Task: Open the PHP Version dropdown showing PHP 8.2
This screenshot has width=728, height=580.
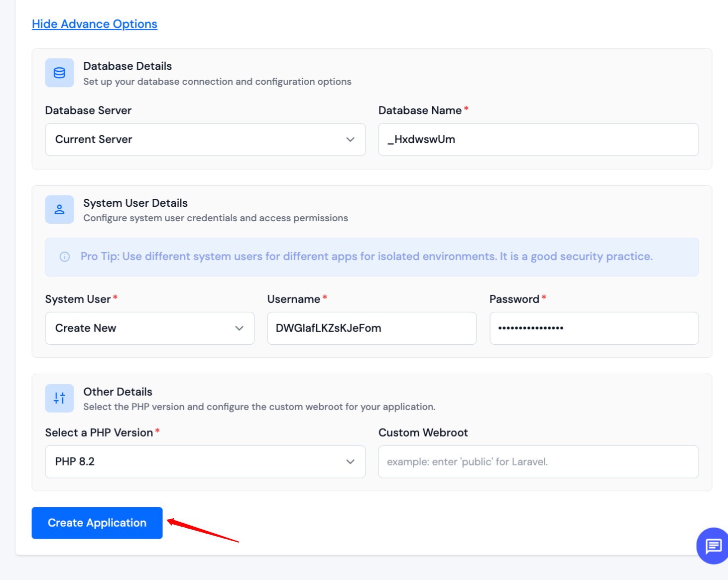Action: click(x=205, y=461)
